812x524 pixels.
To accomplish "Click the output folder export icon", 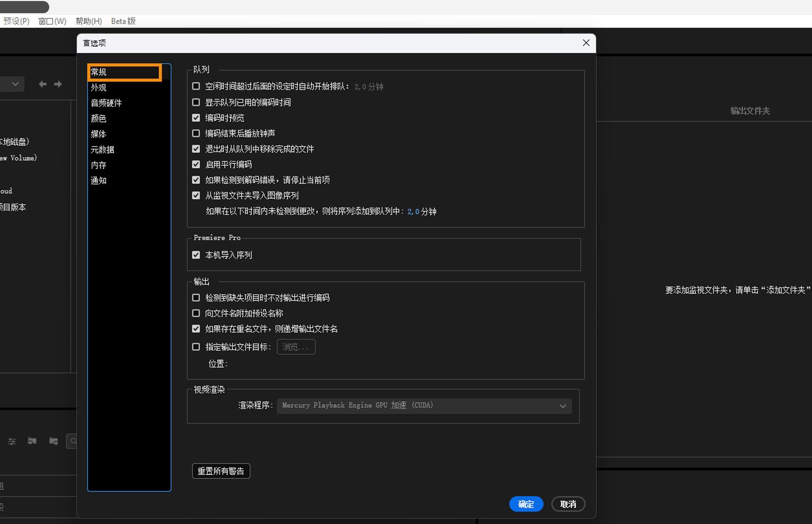I will coord(53,441).
